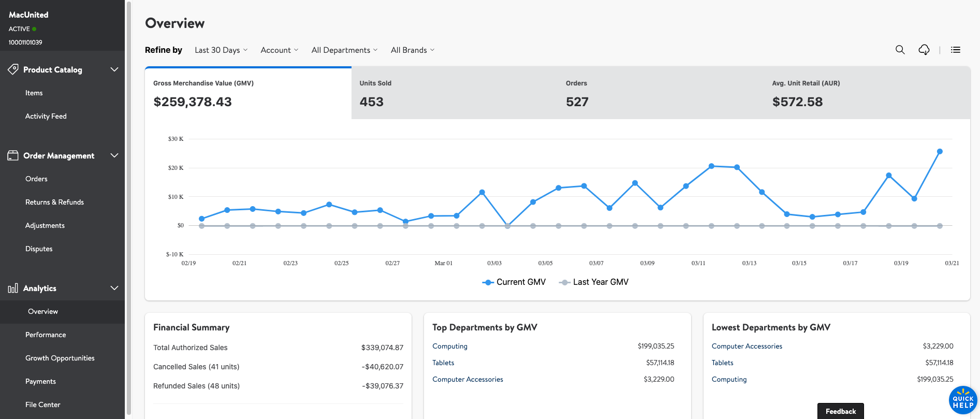980x419 pixels.
Task: Click the cloud download icon
Action: (924, 50)
